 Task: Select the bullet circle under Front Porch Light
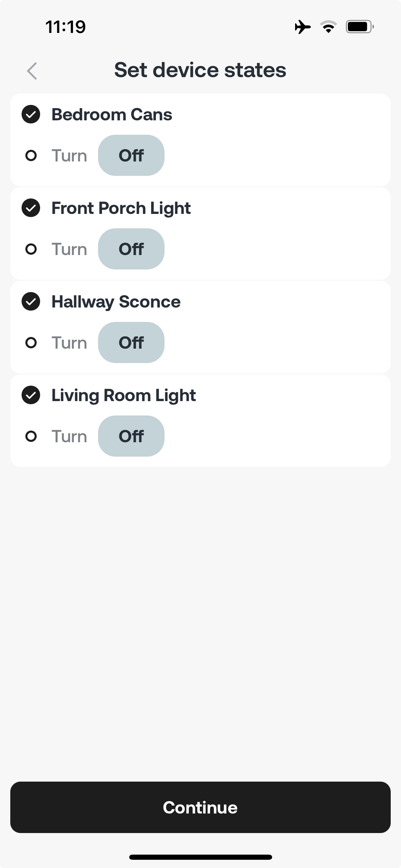pyautogui.click(x=31, y=249)
